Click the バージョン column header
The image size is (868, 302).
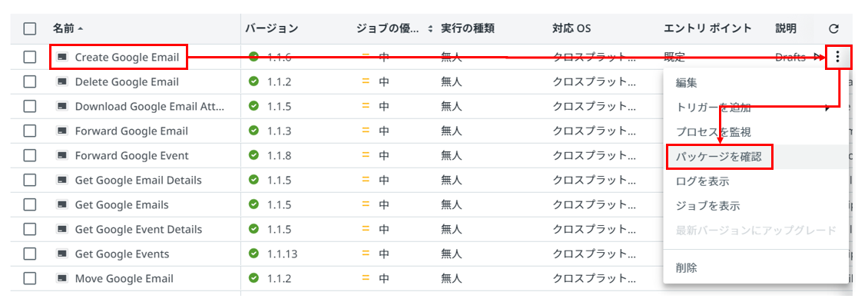[272, 28]
